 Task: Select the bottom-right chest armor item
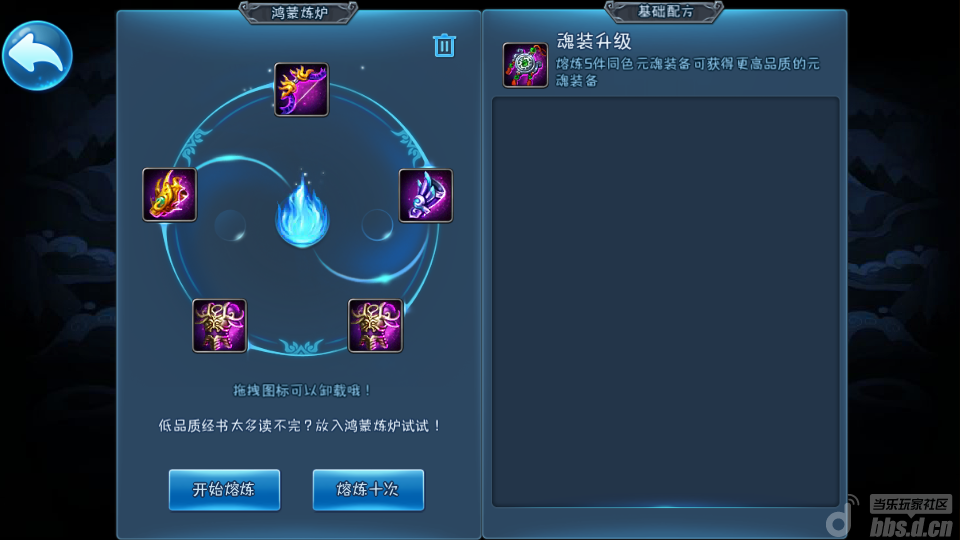tap(375, 326)
